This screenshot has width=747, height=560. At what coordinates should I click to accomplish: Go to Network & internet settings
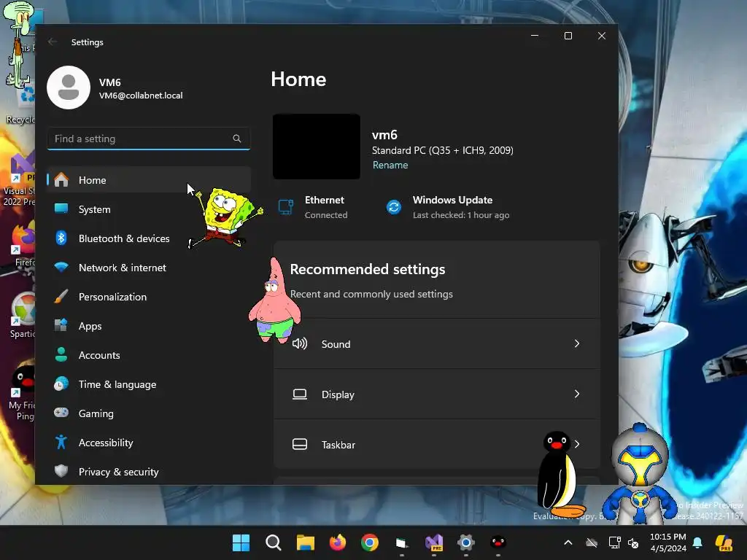point(149,268)
